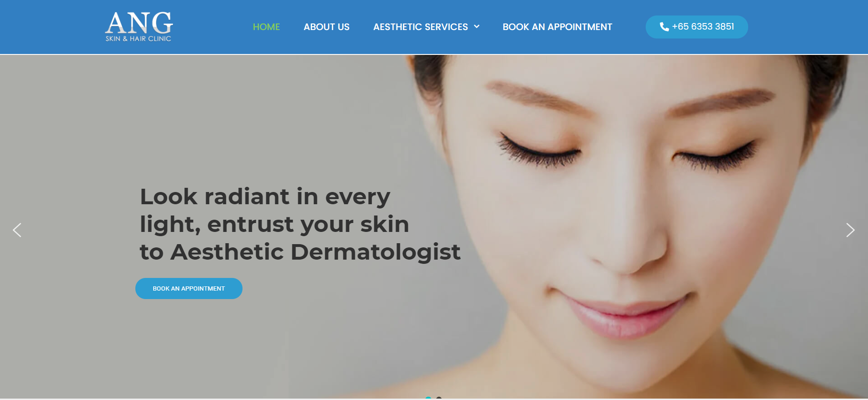
Task: Click the phone handset icon
Action: pyautogui.click(x=664, y=27)
